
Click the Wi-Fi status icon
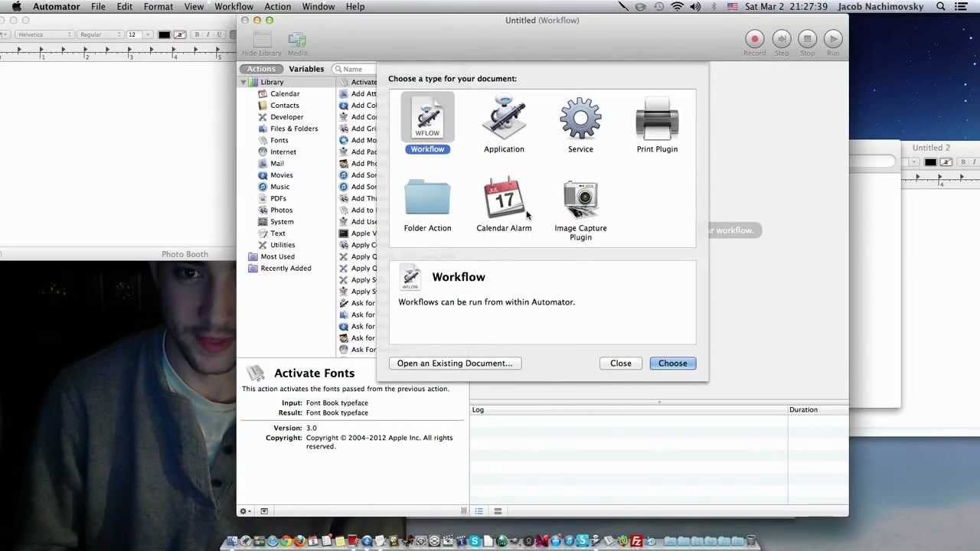[x=677, y=6]
